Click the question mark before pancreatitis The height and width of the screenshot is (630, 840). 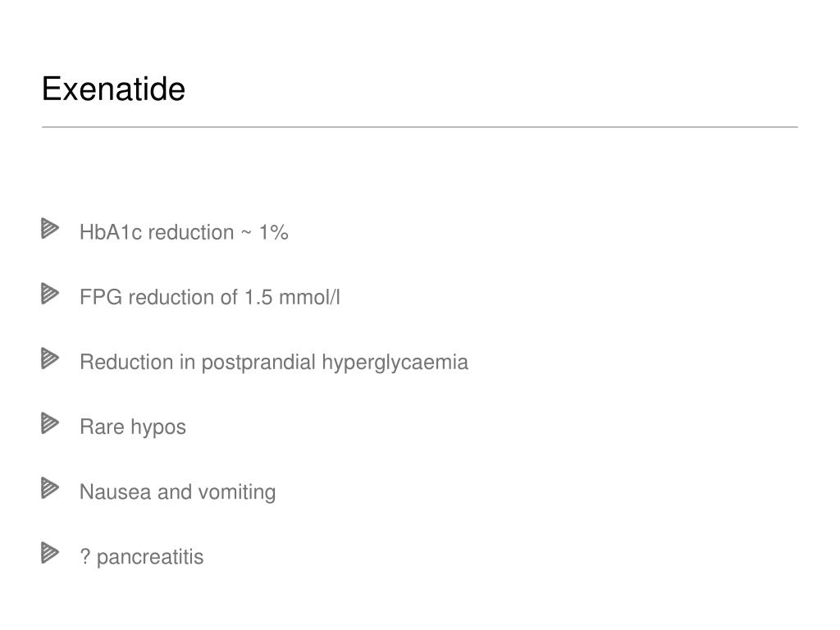(84, 557)
